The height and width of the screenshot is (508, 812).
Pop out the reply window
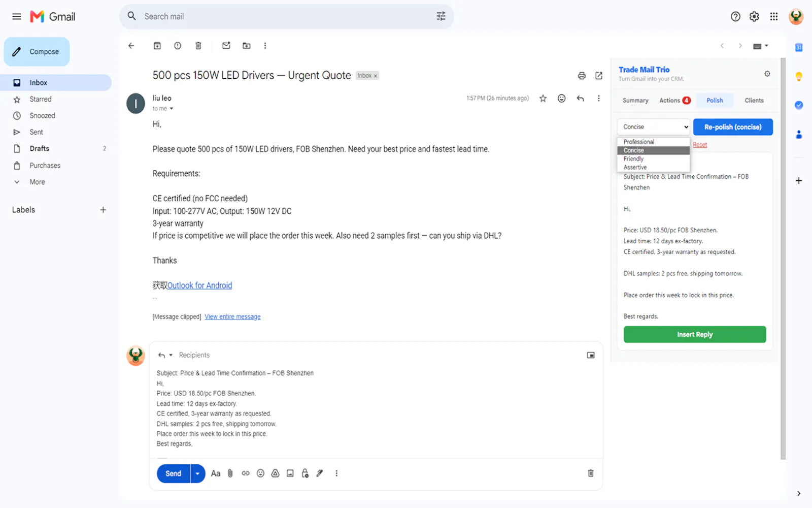pyautogui.click(x=591, y=356)
